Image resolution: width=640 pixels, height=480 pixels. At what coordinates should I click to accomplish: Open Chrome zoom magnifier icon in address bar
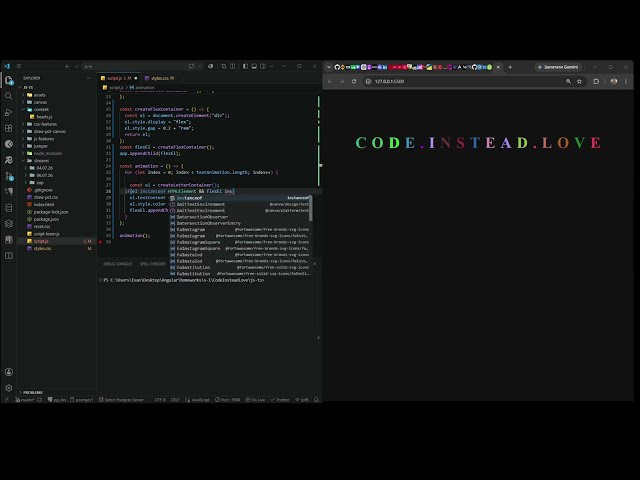click(568, 81)
